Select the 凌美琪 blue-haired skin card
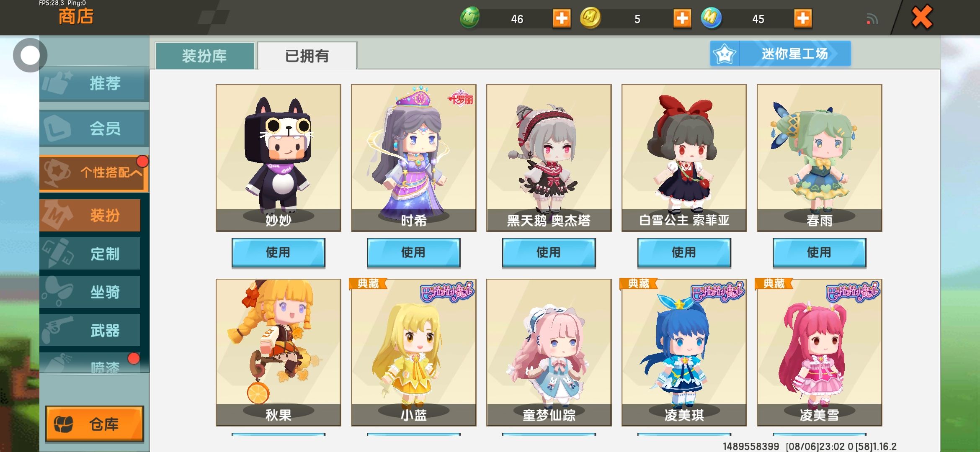The height and width of the screenshot is (452, 980). (684, 352)
